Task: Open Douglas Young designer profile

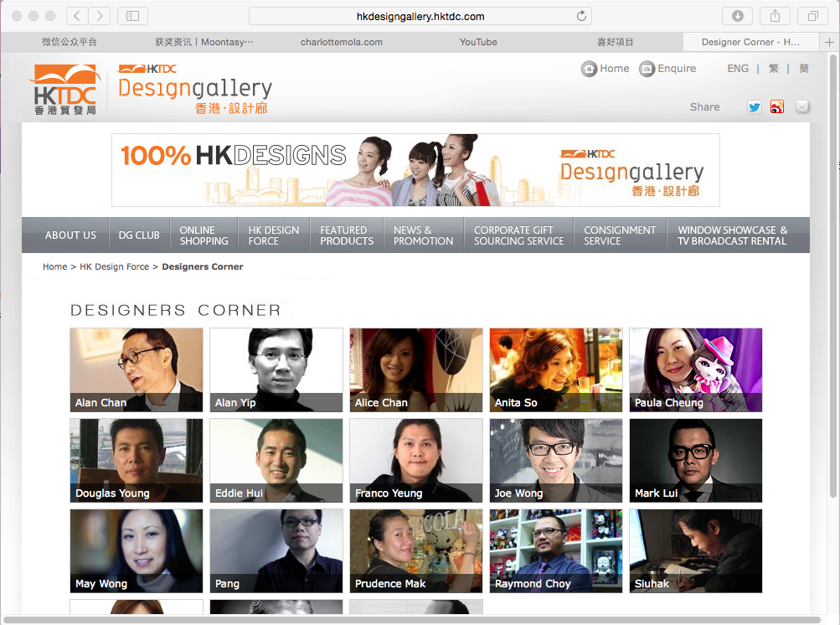Action: [x=136, y=461]
